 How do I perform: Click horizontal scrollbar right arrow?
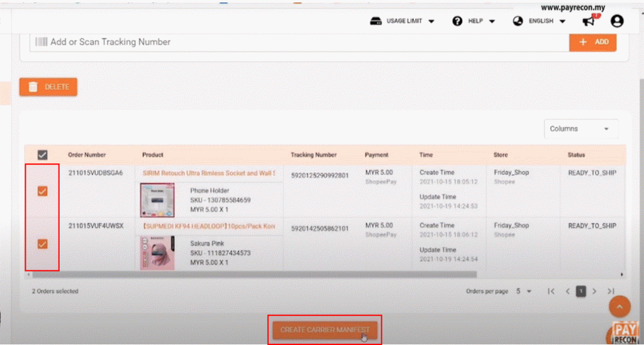622,275
